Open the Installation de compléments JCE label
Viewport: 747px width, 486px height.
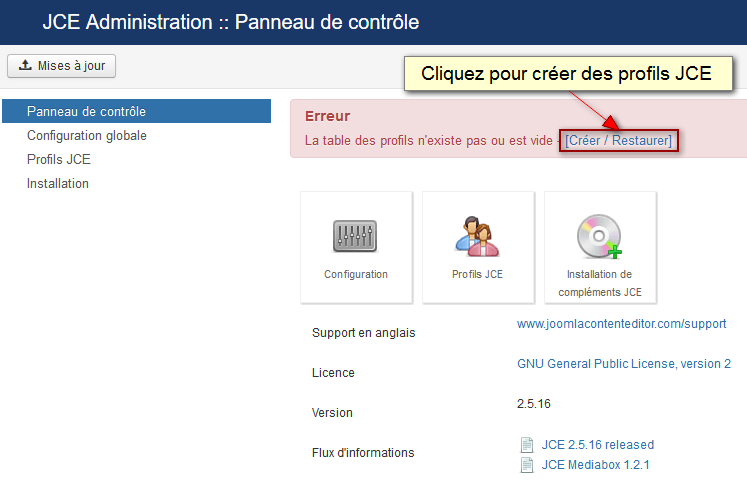[x=600, y=283]
